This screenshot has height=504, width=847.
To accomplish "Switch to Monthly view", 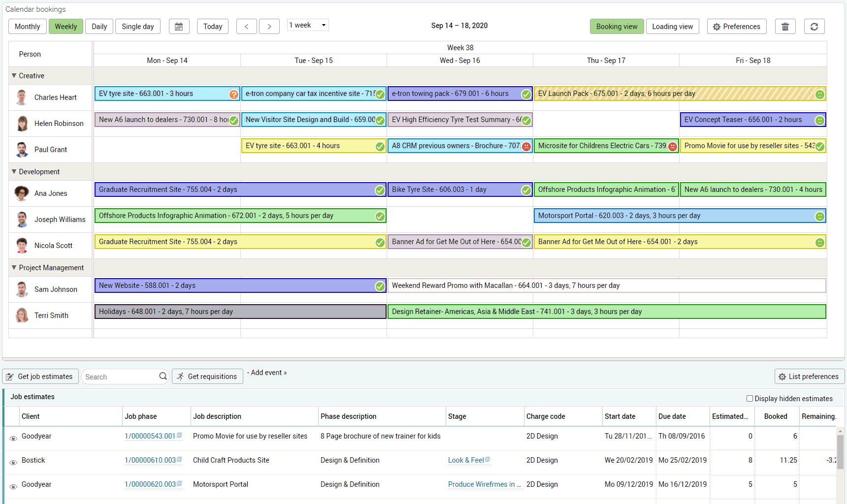I will (x=27, y=26).
